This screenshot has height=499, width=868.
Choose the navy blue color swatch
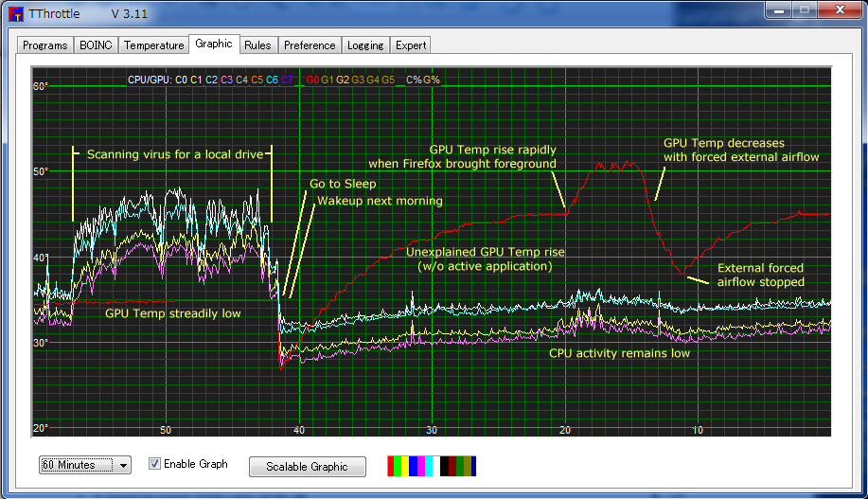coord(474,466)
